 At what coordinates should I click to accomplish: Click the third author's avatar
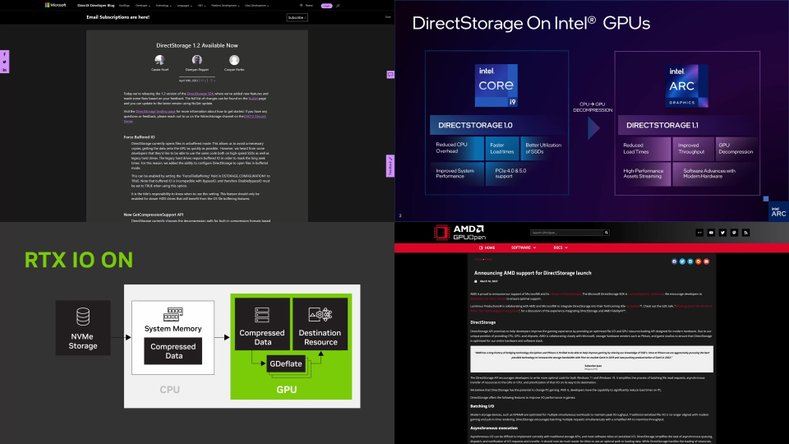[234, 60]
